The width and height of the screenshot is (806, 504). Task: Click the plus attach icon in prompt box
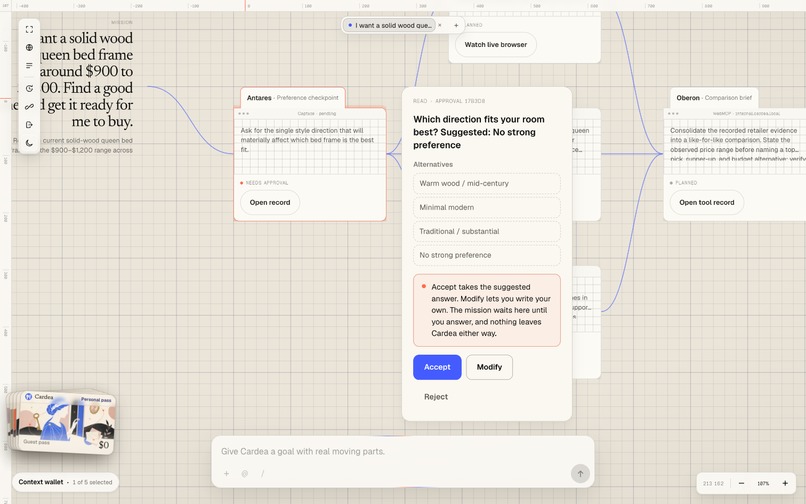tap(226, 474)
